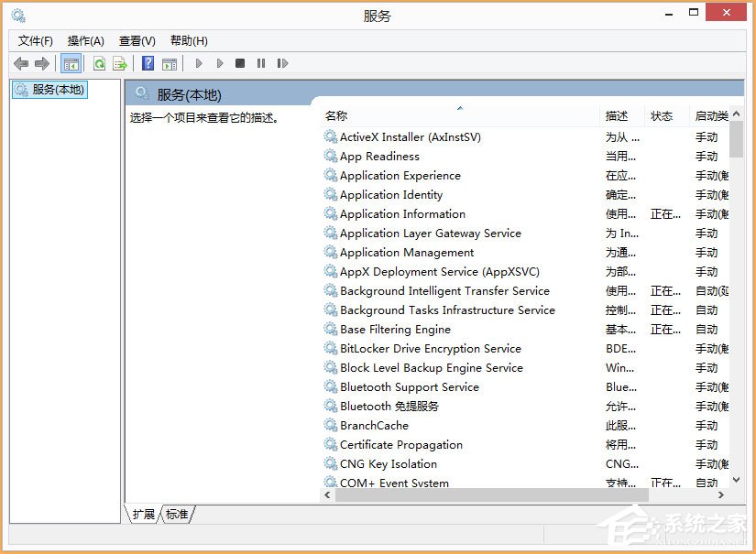
Task: Navigate forward using the forward arrow icon
Action: [41, 62]
